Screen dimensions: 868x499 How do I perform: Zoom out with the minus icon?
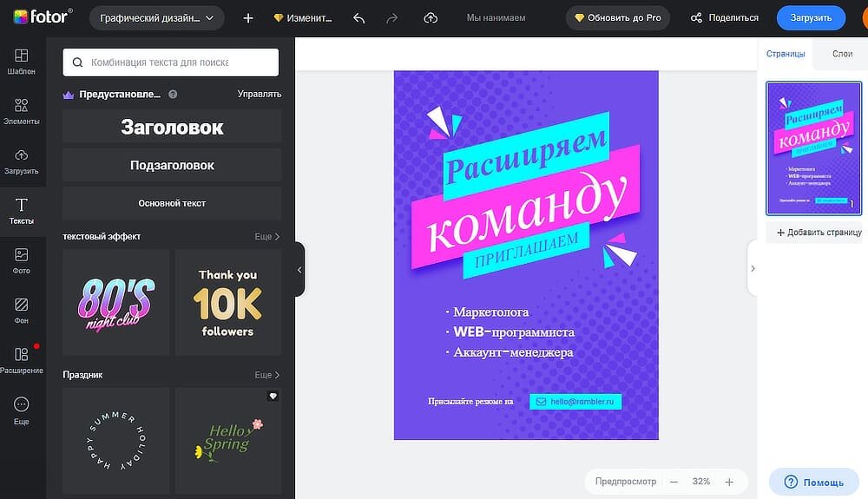674,482
